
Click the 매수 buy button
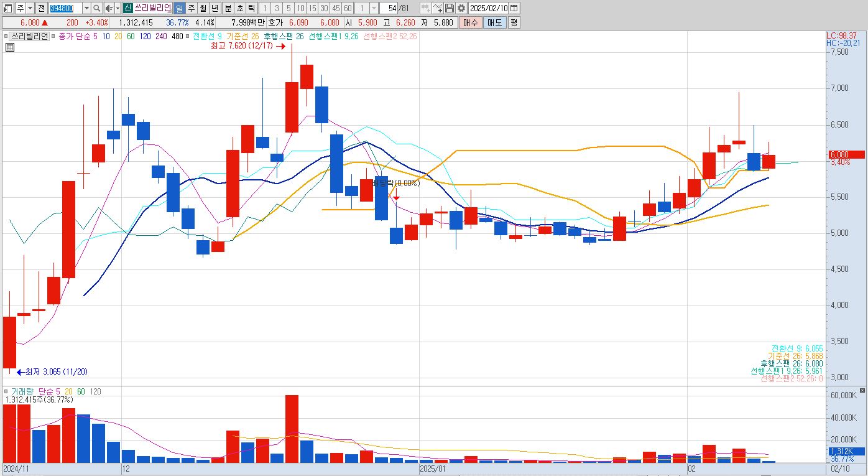470,22
